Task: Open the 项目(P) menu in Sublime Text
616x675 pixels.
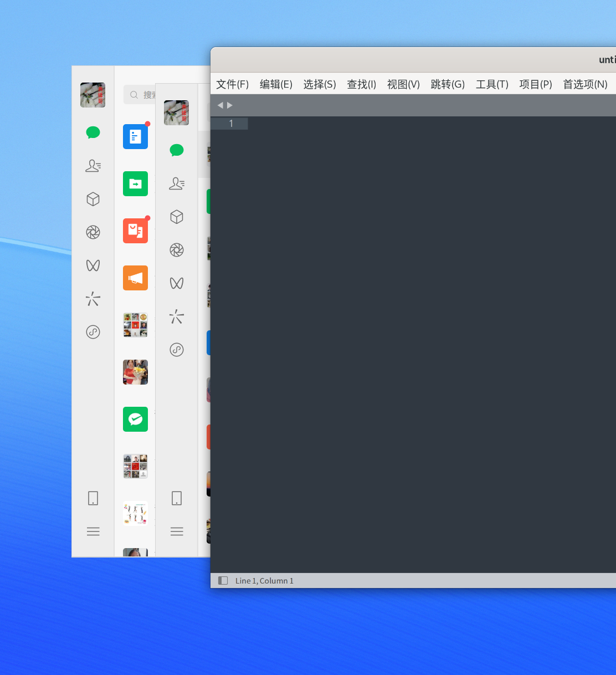Action: (x=536, y=84)
